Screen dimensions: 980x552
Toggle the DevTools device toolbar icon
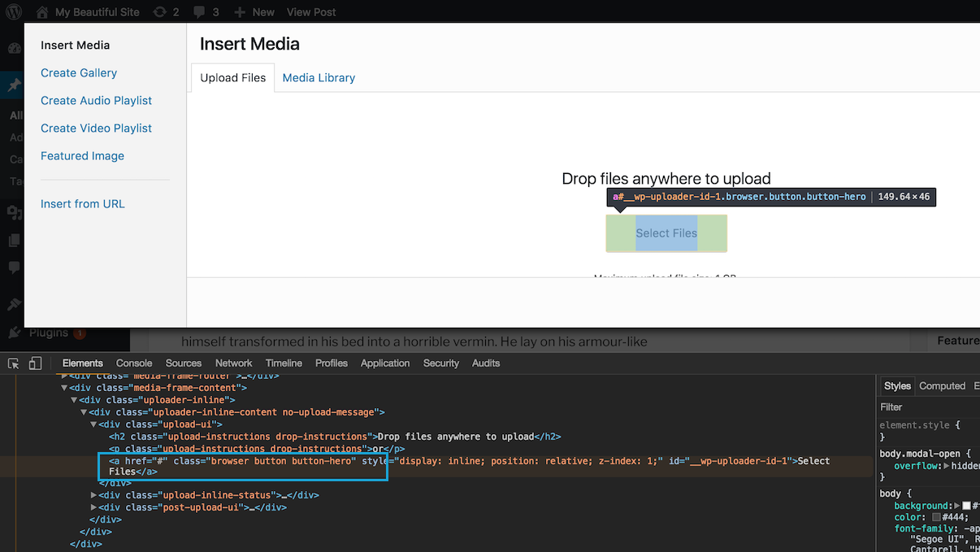coord(35,363)
